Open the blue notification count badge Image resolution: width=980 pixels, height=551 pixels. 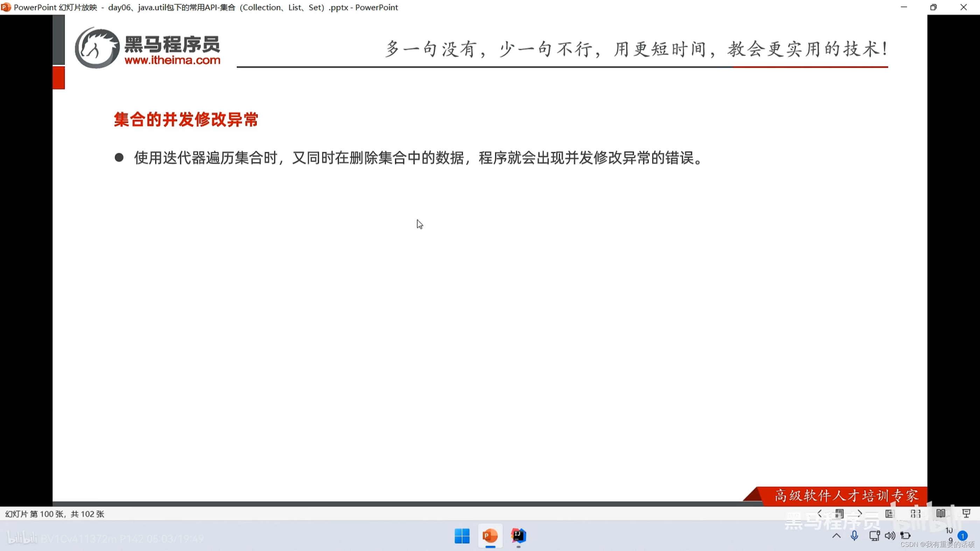point(962,536)
